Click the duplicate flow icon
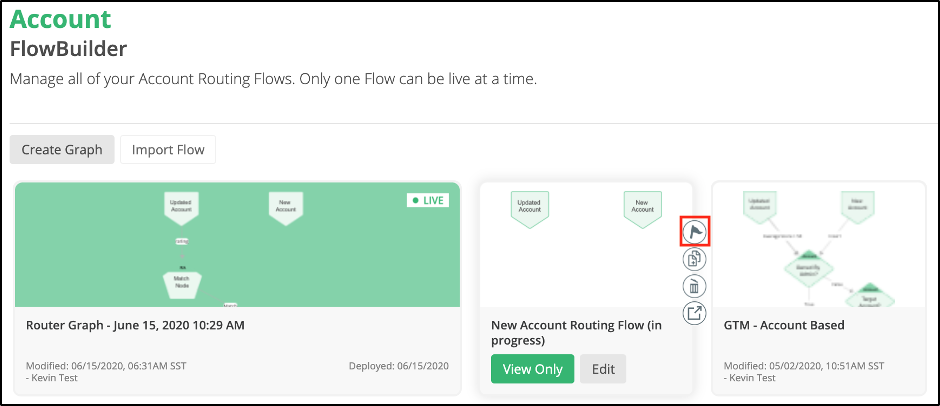Image resolution: width=940 pixels, height=406 pixels. 694,259
